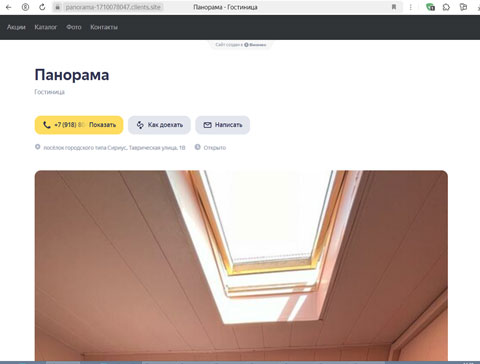480x364 pixels.
Task: Go back with the browser back arrow
Action: (x=9, y=7)
